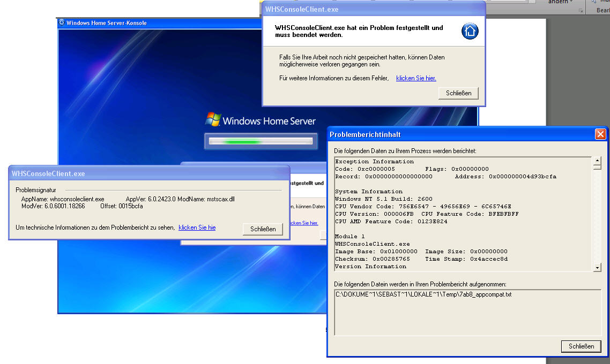
Task: Click the Windows Home Server-Konsole title bar icon
Action: [x=62, y=22]
